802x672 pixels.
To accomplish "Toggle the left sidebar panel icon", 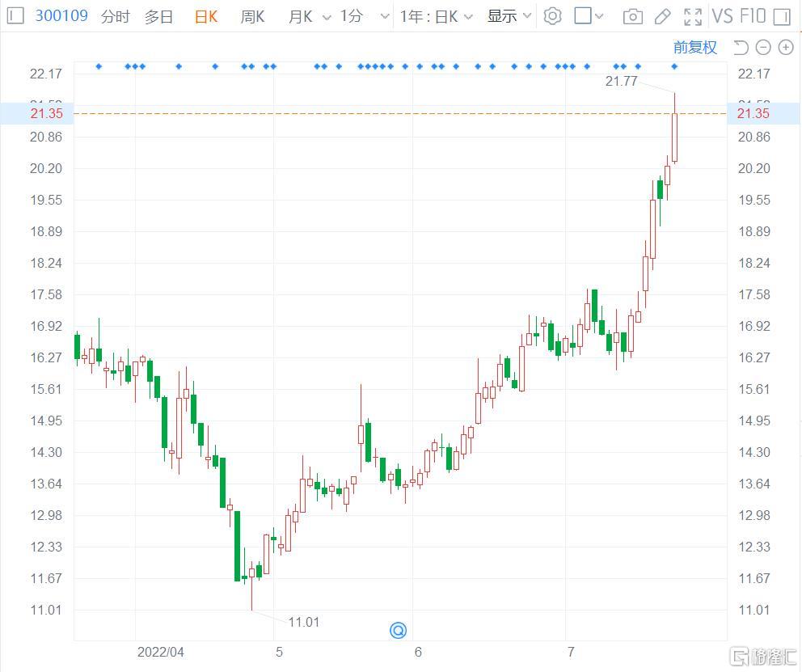I will [x=15, y=16].
